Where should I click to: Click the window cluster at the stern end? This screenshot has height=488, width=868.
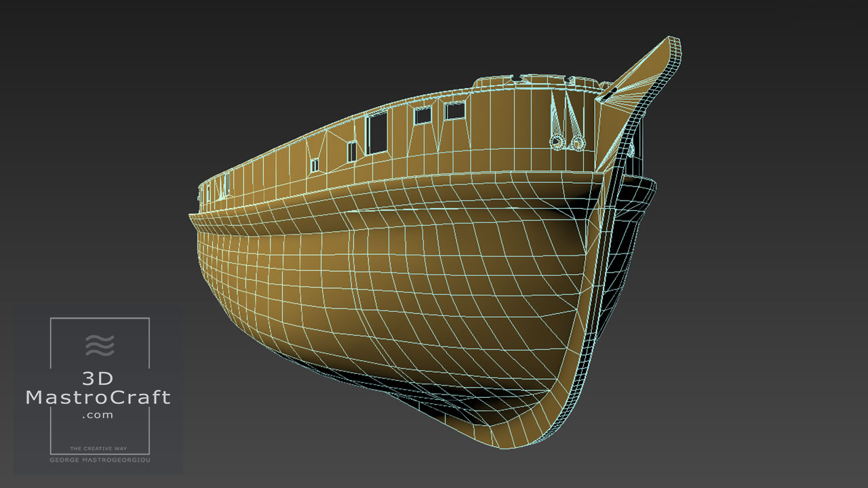(218, 186)
